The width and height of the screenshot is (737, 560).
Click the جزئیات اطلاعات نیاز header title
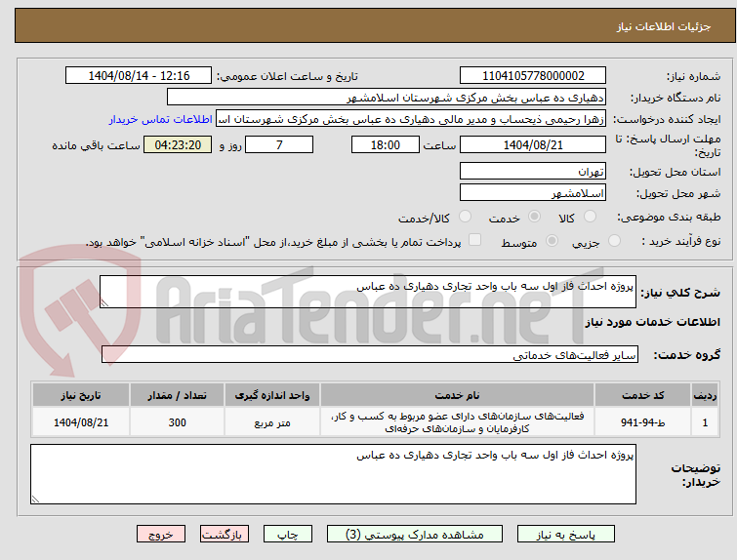(663, 26)
